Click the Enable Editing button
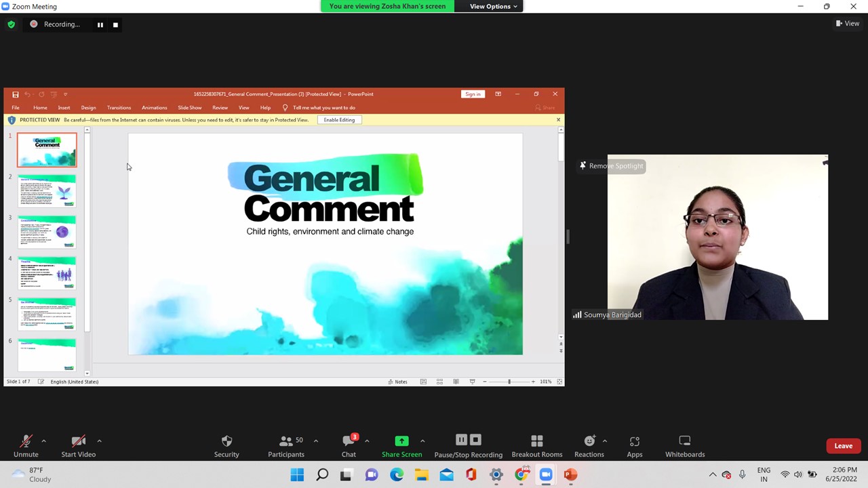868x488 pixels. 339,120
